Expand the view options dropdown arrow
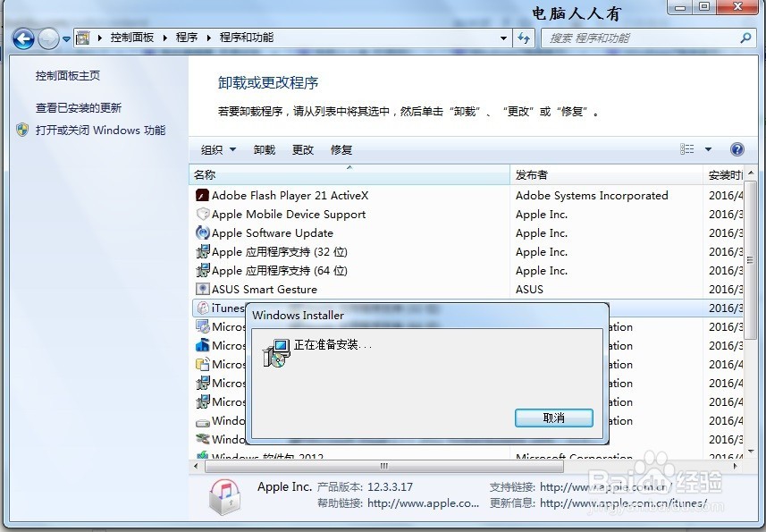Image resolution: width=766 pixels, height=532 pixels. pos(708,149)
